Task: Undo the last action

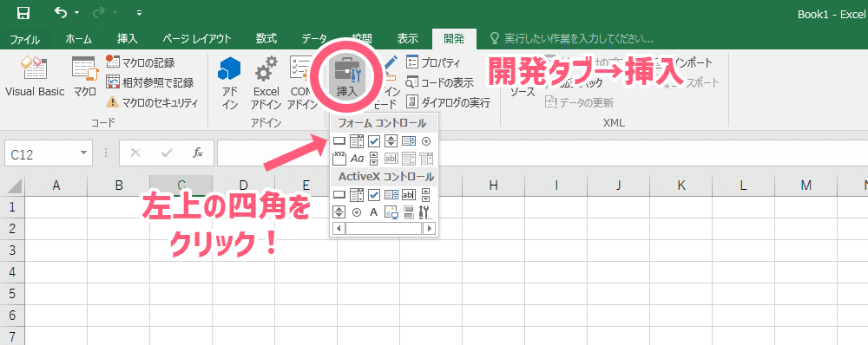Action: pyautogui.click(x=61, y=12)
